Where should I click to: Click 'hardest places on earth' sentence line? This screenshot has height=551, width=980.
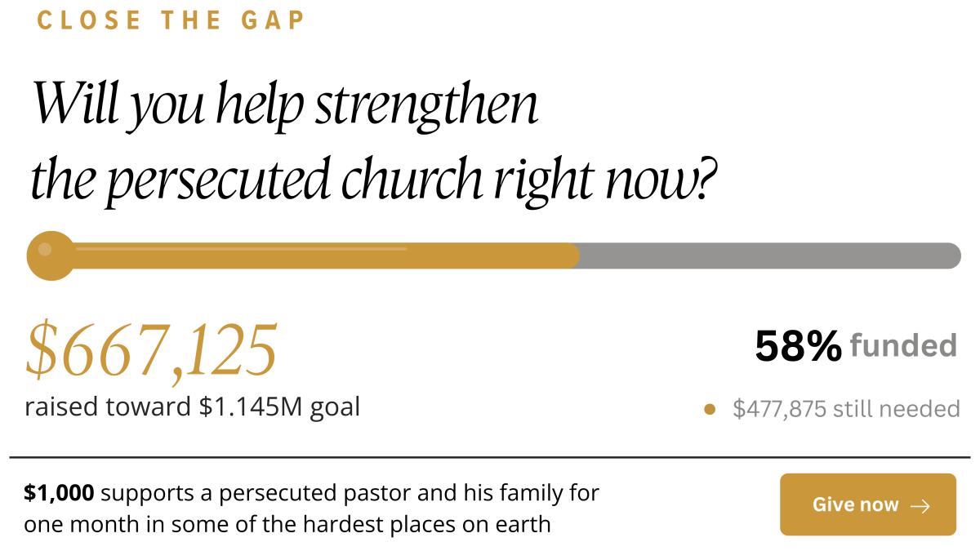pyautogui.click(x=287, y=524)
